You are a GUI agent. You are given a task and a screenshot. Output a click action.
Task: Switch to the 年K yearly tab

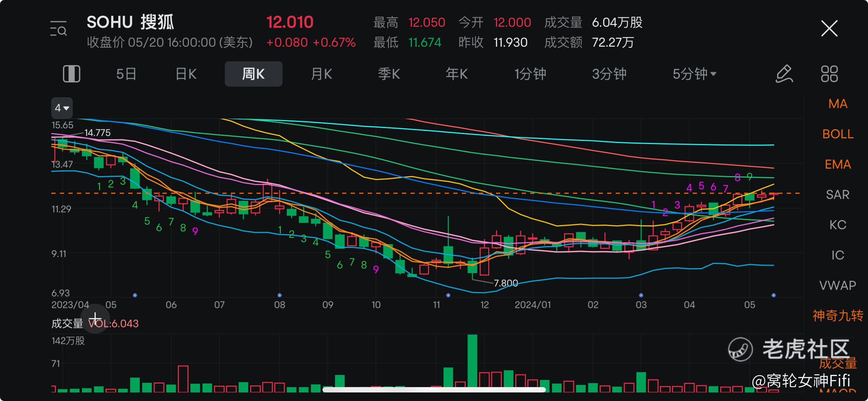pos(456,74)
